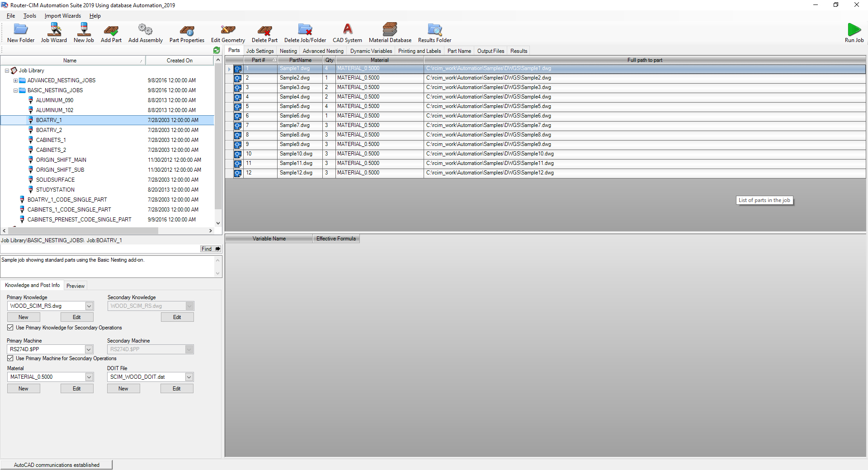The image size is (868, 470).
Task: Switch to the Advanced Nesting tab
Action: tap(323, 51)
